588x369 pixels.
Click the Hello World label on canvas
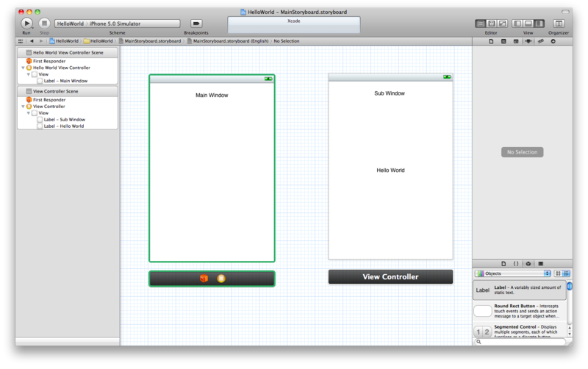[x=390, y=171]
